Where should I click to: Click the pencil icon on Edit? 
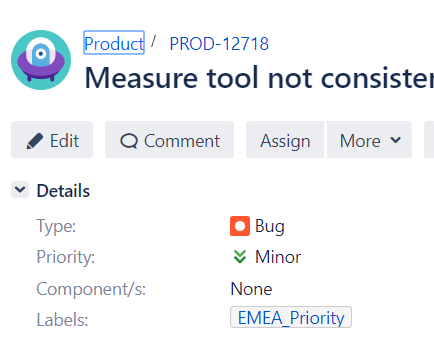click(35, 141)
